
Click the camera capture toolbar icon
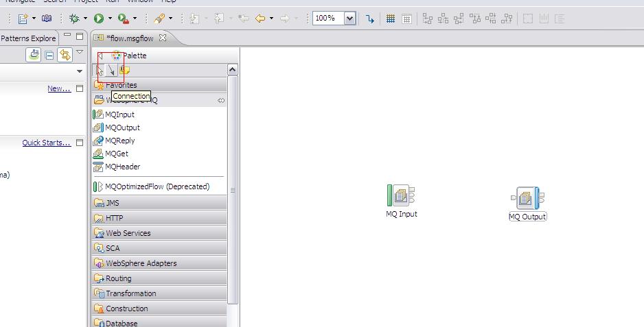pos(47,19)
